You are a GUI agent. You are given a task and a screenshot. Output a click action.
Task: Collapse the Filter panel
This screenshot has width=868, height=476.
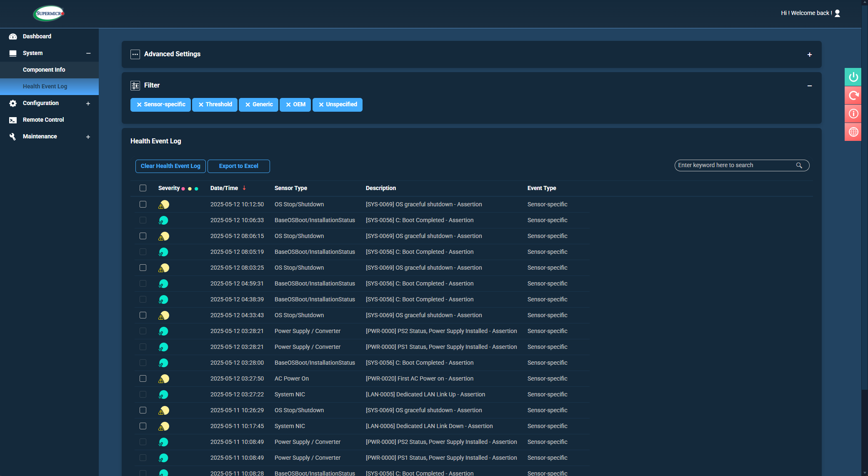(809, 86)
